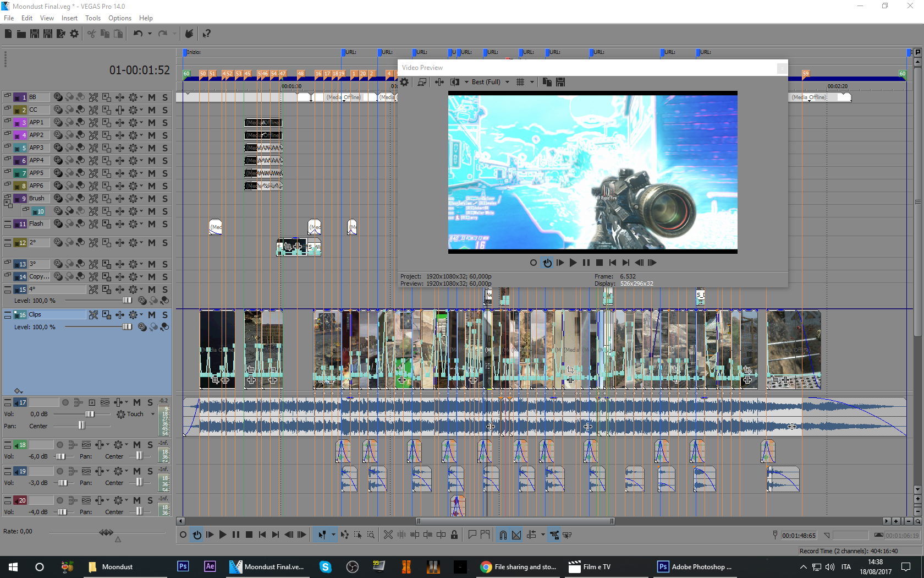Viewport: 924px width, 578px height.
Task: Click the Save As toolbar icon
Action: pyautogui.click(x=48, y=34)
